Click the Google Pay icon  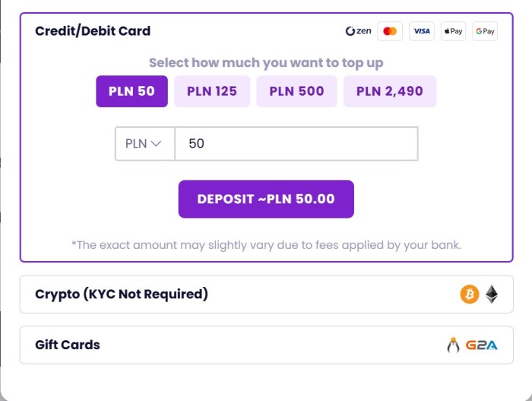484,31
